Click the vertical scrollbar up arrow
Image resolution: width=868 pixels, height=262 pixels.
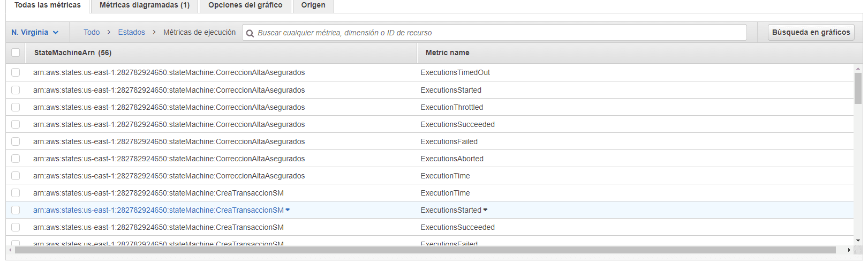coord(858,69)
